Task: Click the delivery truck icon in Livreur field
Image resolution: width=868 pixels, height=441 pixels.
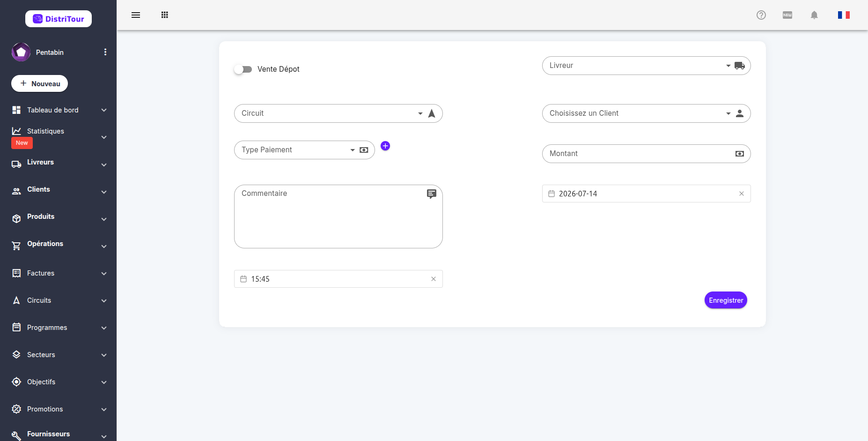Action: pyautogui.click(x=740, y=66)
